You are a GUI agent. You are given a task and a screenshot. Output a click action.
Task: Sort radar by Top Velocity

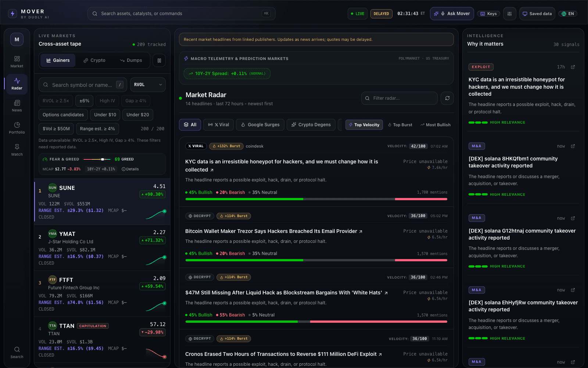pyautogui.click(x=364, y=125)
